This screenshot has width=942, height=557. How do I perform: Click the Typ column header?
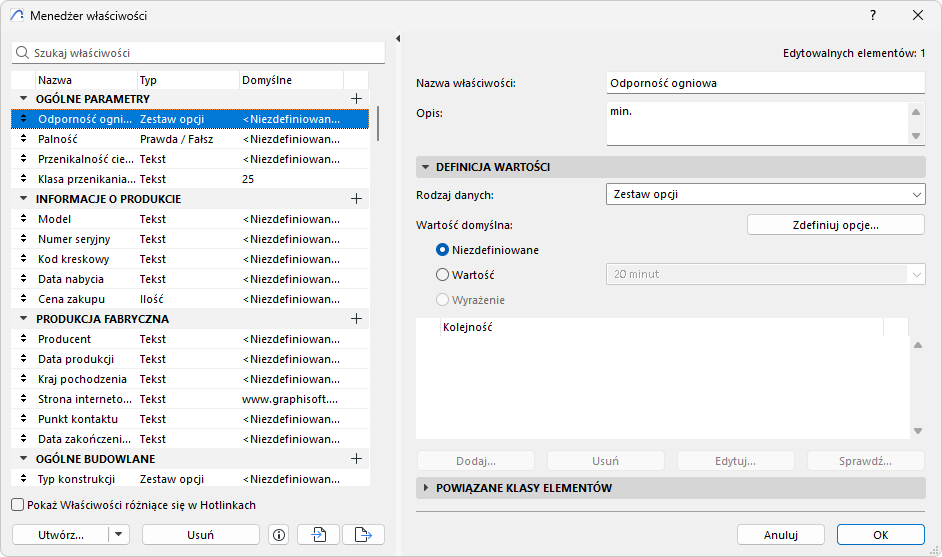click(x=186, y=80)
